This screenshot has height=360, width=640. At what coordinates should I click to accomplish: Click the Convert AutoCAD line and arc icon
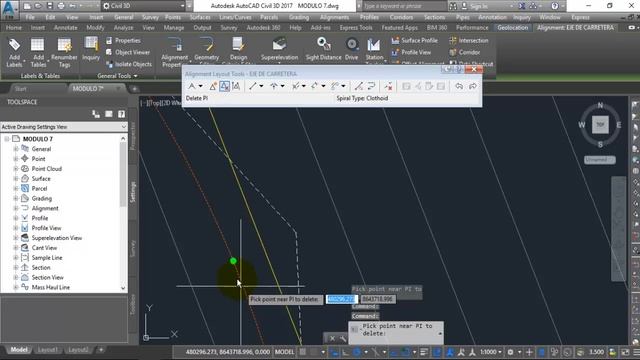coord(358,86)
